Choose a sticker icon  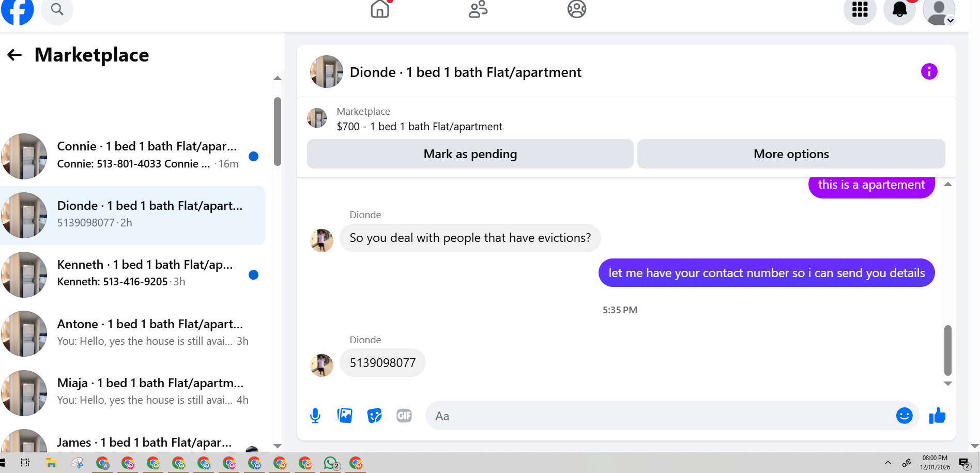[374, 416]
